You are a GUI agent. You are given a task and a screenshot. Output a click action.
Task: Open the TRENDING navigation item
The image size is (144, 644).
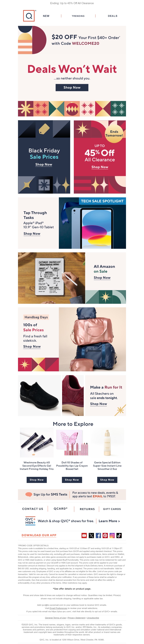tap(78, 16)
